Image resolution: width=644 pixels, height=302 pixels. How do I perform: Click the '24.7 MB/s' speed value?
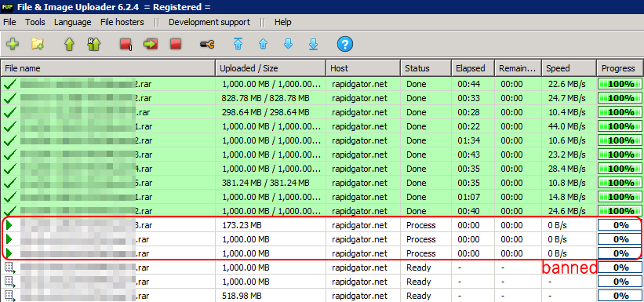point(567,98)
